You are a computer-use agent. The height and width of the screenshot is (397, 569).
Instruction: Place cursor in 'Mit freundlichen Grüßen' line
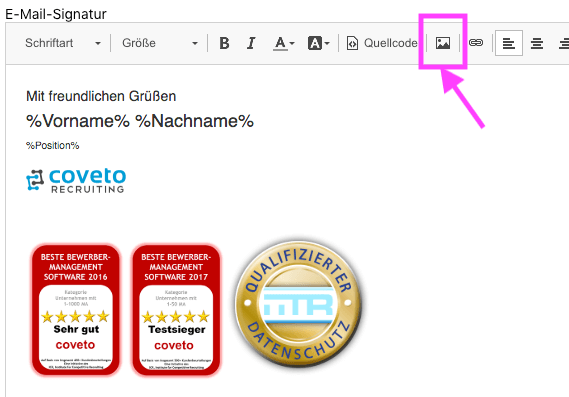coord(101,97)
